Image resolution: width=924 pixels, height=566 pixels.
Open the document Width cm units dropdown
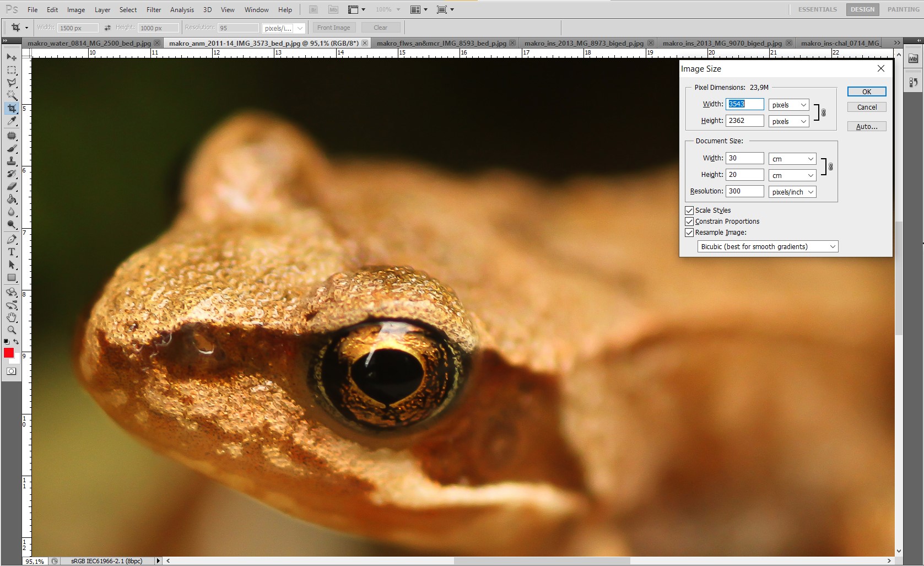pyautogui.click(x=792, y=159)
